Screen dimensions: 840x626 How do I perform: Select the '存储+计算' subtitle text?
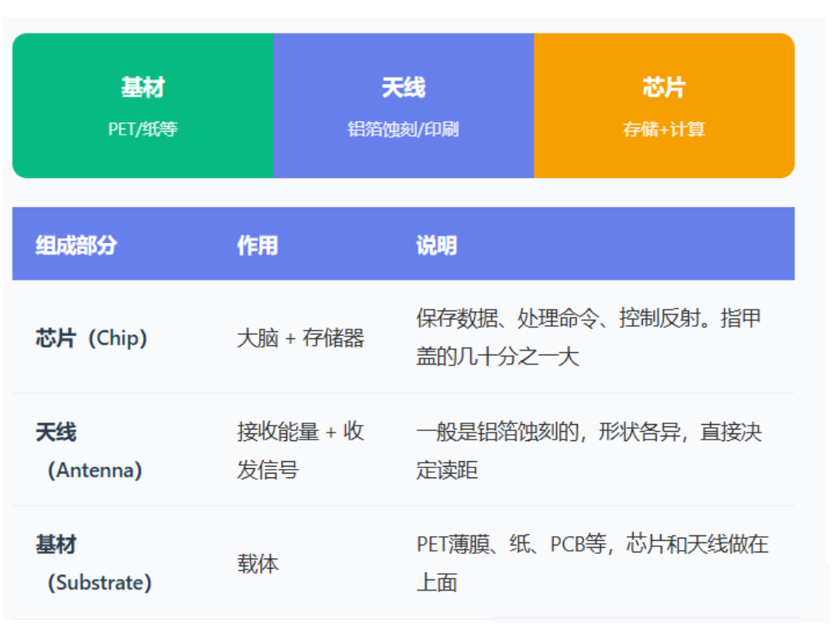[x=664, y=129]
